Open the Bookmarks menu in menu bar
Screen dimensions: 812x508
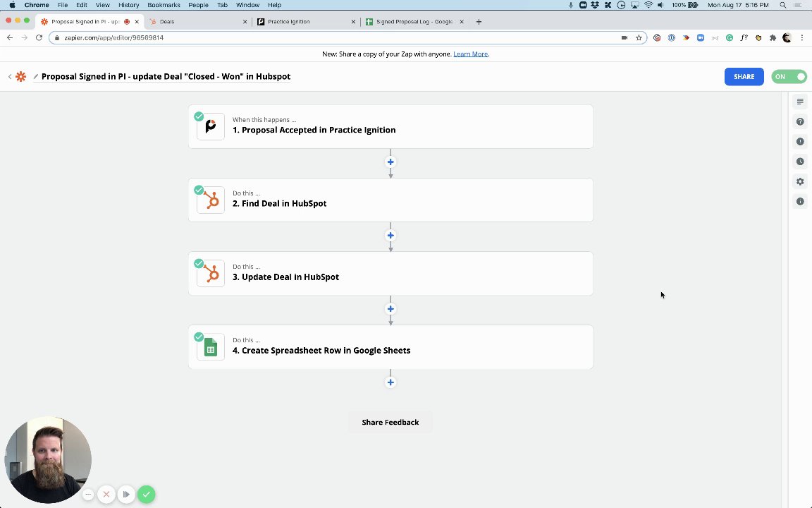tap(164, 5)
